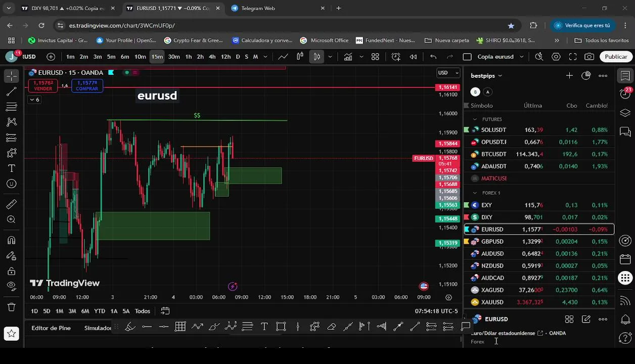
Task: Switch to 5m timeframe
Action: click(x=111, y=57)
